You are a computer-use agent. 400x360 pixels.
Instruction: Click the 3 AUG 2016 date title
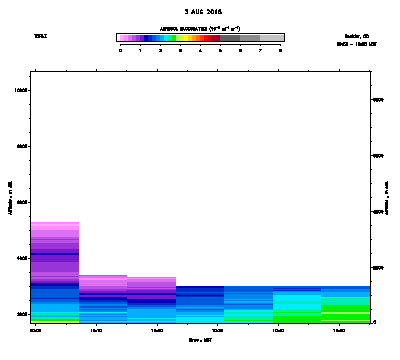pos(203,12)
